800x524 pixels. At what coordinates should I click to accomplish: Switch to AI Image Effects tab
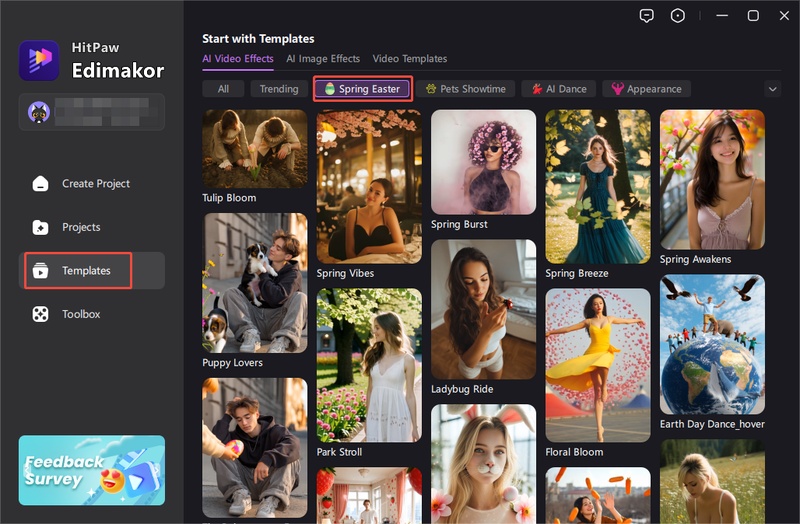[x=323, y=59]
